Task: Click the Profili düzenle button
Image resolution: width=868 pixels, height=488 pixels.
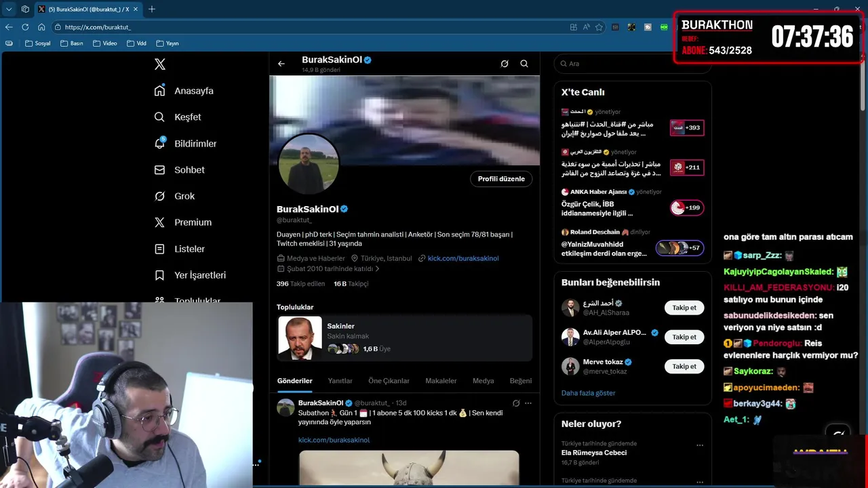Action: [501, 179]
